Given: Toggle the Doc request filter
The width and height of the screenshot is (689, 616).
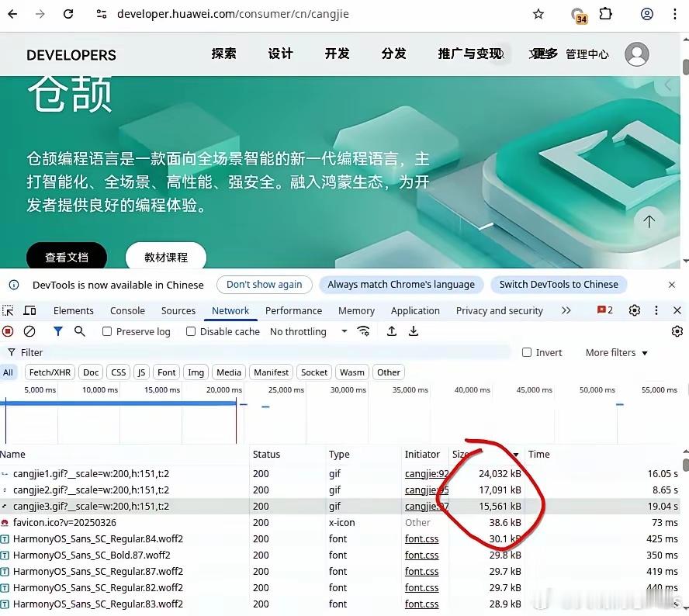Looking at the screenshot, I should pos(91,372).
